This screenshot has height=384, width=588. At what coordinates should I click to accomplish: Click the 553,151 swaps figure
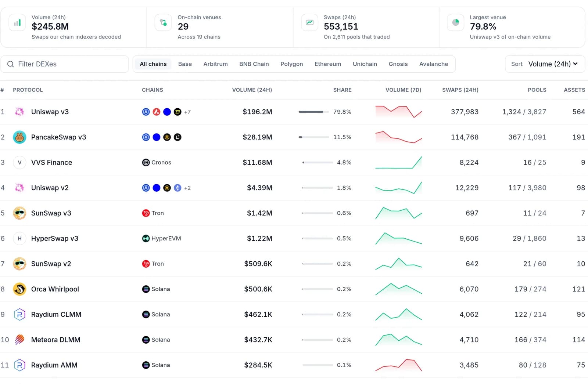(341, 26)
